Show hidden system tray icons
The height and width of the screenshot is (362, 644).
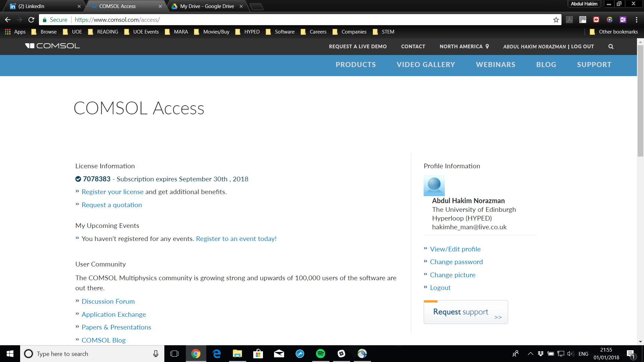point(530,354)
